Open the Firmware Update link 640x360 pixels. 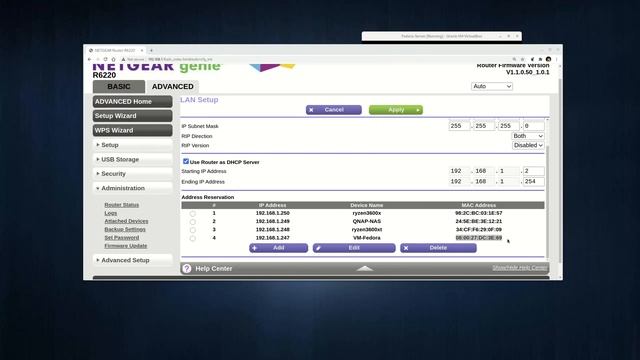click(x=126, y=246)
